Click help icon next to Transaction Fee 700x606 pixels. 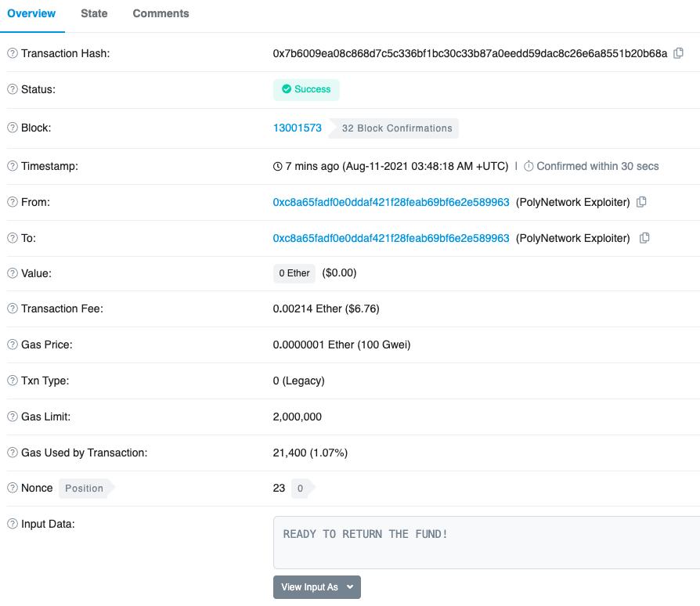coord(12,308)
